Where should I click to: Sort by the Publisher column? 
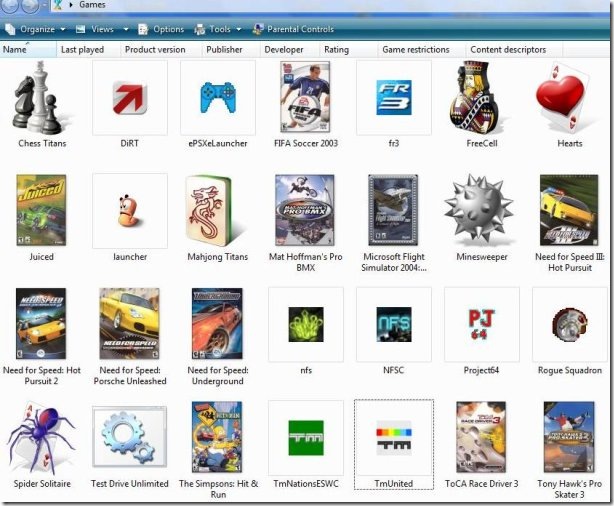tap(231, 50)
